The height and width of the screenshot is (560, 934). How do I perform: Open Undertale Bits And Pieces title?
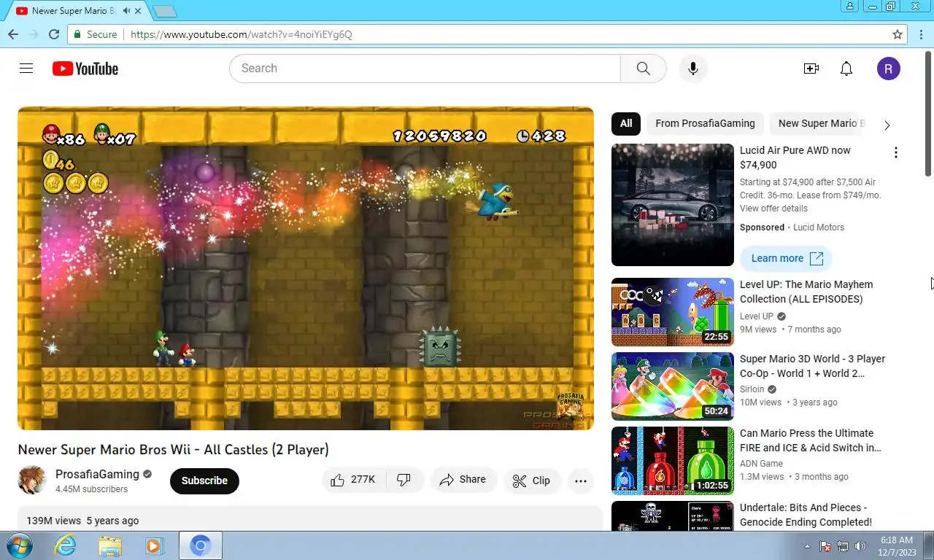click(x=806, y=515)
